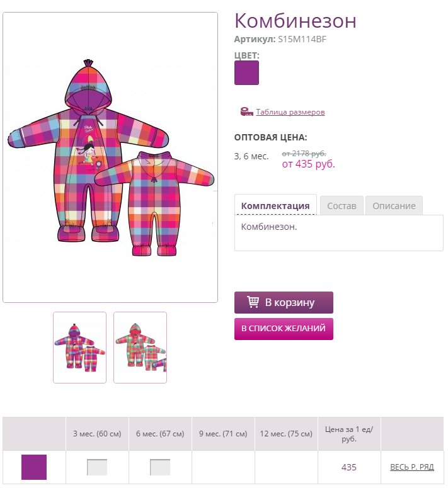Click the quantity box for 3 мес. (60 см)
Screen dimensions: 448x488
pos(97,467)
